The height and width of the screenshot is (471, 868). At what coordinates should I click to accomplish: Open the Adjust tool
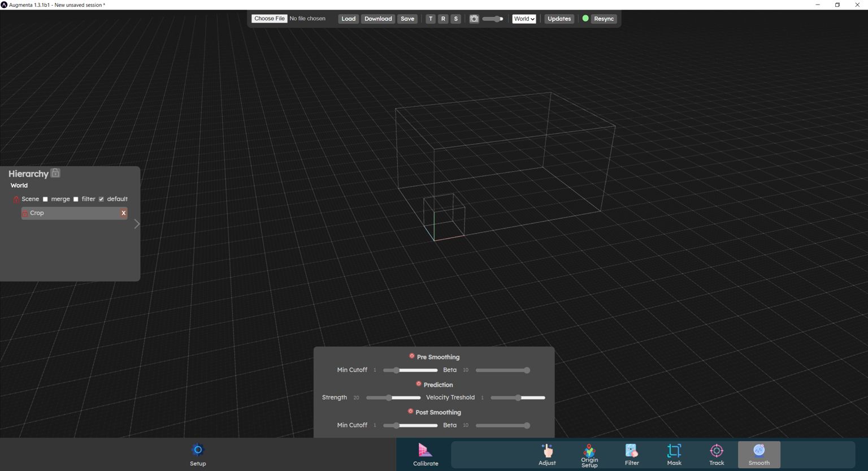(546, 454)
